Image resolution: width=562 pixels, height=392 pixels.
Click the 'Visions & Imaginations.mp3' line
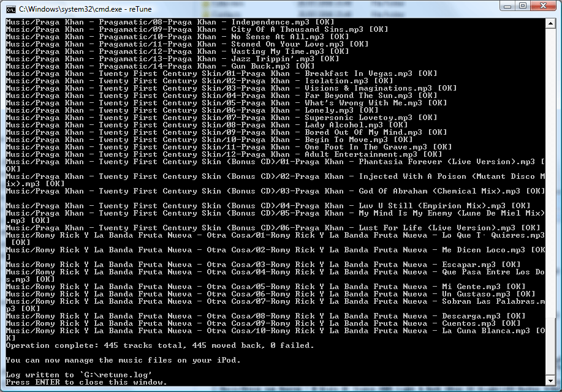tap(231, 88)
